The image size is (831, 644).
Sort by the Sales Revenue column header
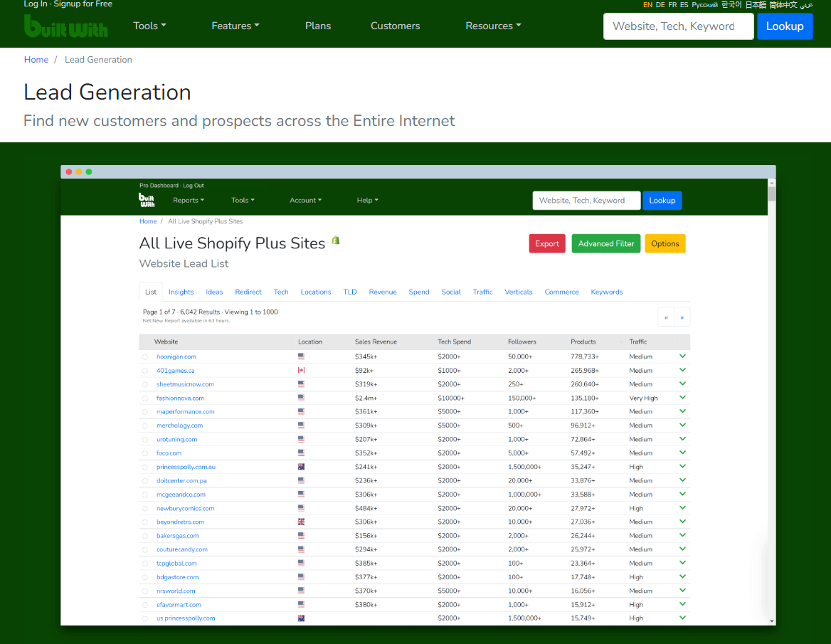point(376,342)
